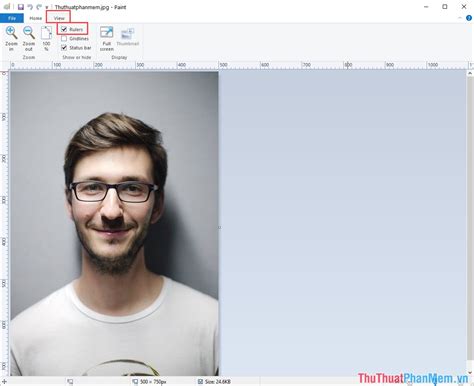
Task: Open the File menu
Action: pos(12,18)
